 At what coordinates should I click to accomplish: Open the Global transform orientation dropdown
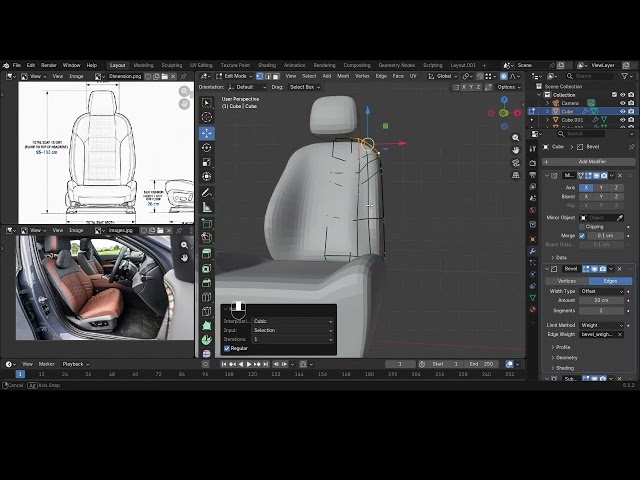443,76
